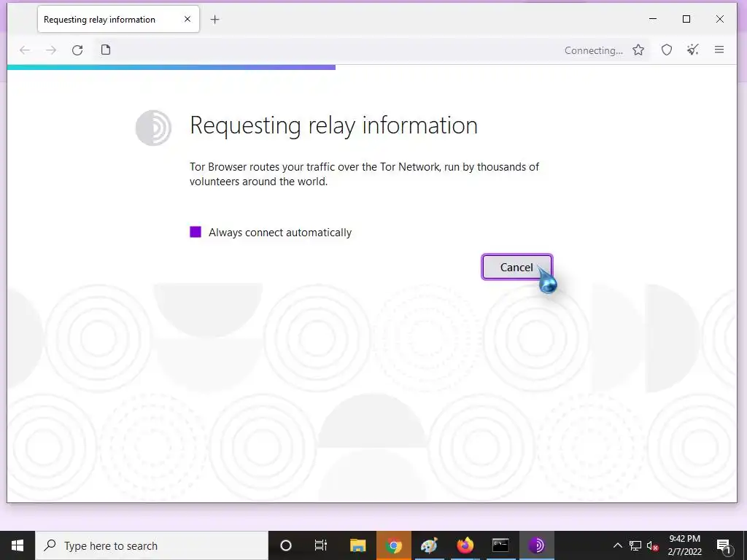
Task: Click the Connecting... status text
Action: 594,50
